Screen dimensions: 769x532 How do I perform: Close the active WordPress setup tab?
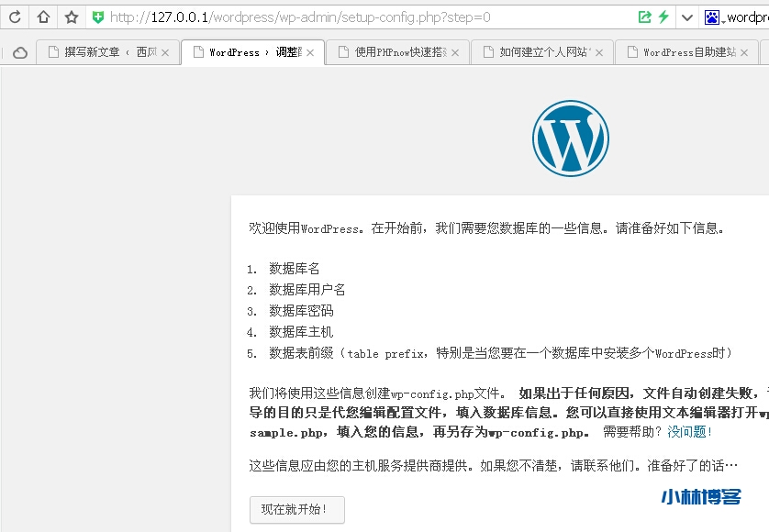click(x=310, y=53)
